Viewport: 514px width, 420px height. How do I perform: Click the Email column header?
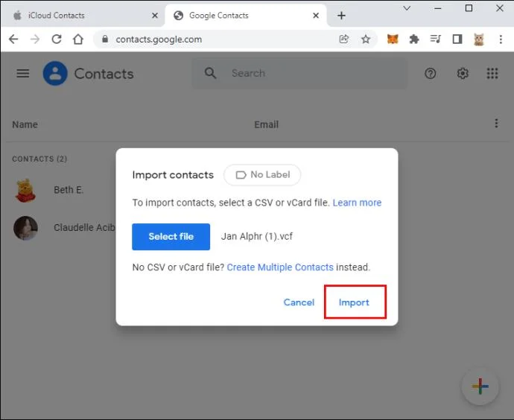[x=266, y=124]
